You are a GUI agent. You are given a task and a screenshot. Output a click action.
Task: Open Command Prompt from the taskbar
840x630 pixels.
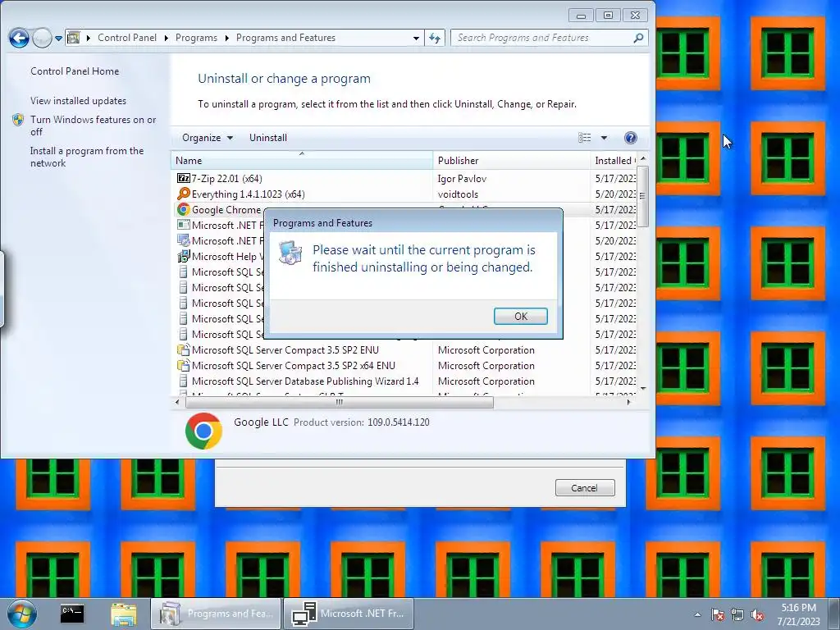72,613
